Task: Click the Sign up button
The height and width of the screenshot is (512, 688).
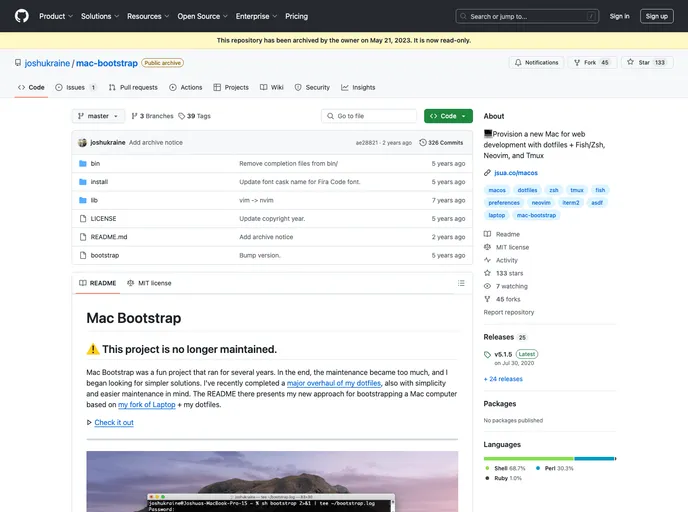Action: point(656,16)
